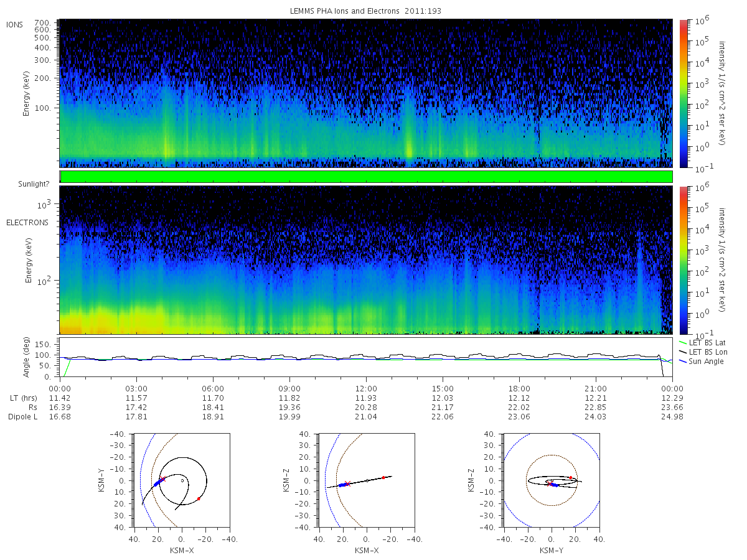Click the Dipole L value 16.68
Image resolution: width=747 pixels, height=560 pixels.
(x=59, y=416)
